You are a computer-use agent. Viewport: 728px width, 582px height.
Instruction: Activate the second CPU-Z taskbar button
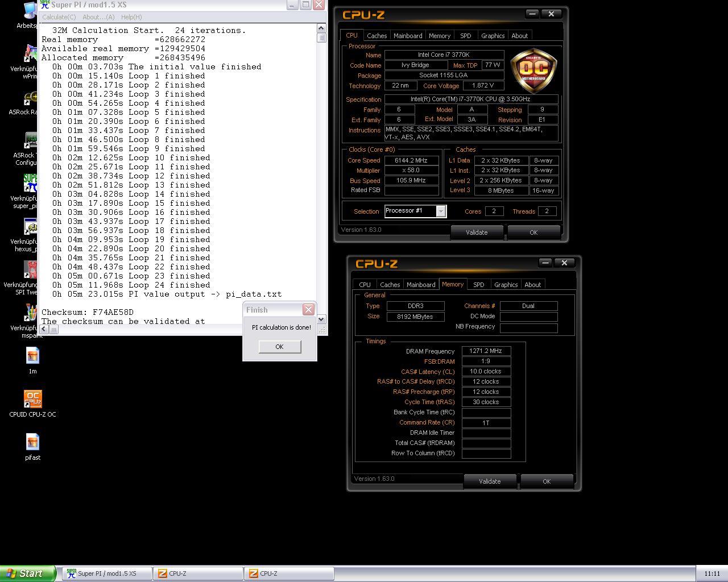[289, 573]
